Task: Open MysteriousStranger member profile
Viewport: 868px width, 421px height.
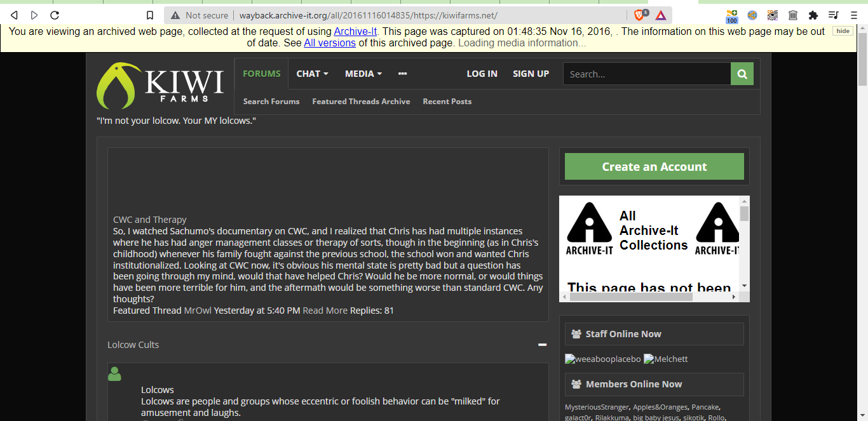Action: [597, 407]
